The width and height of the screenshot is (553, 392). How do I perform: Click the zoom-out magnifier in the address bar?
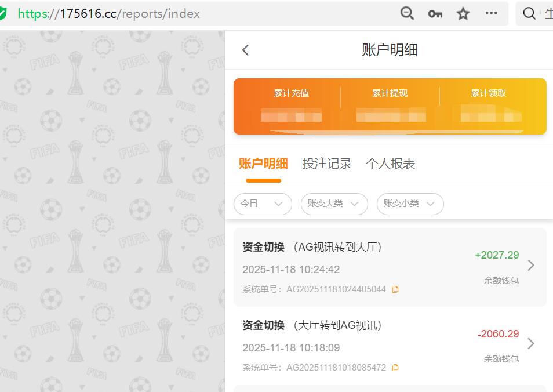(407, 13)
